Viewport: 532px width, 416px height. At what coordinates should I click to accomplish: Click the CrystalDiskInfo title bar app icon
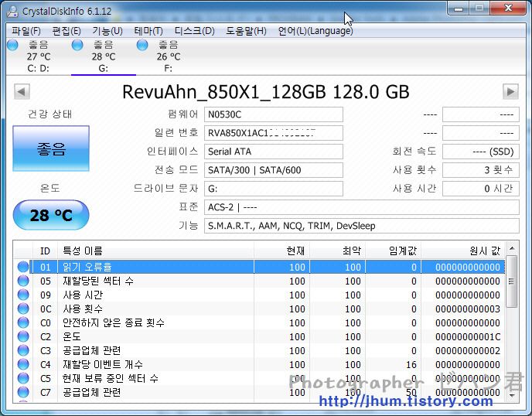coord(12,11)
